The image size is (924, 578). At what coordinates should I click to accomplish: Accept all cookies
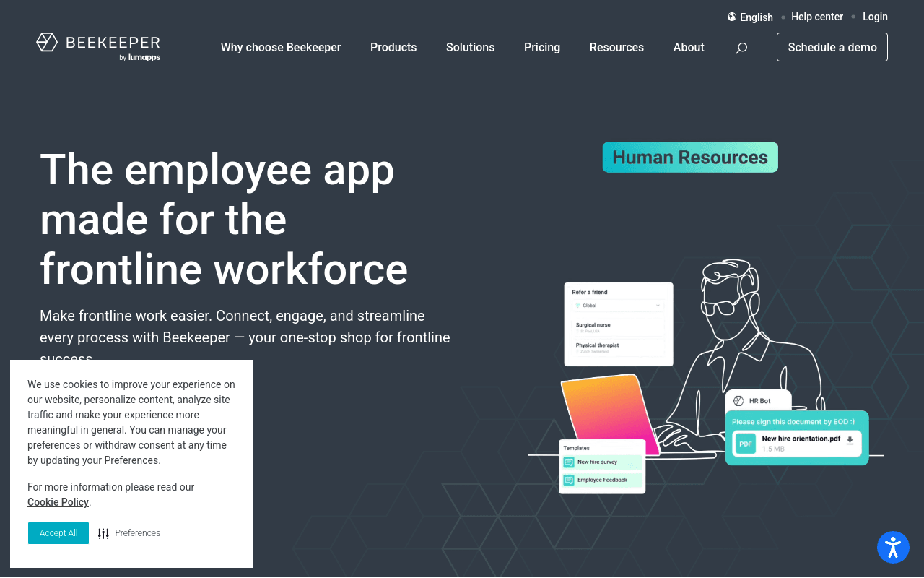(x=58, y=533)
